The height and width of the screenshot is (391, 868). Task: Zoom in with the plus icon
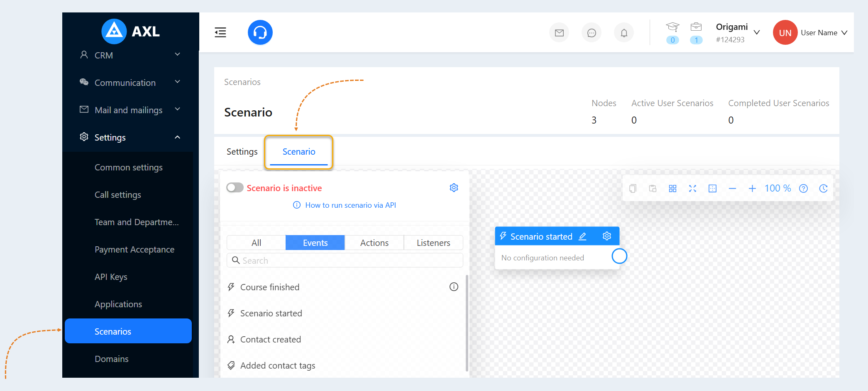point(752,189)
